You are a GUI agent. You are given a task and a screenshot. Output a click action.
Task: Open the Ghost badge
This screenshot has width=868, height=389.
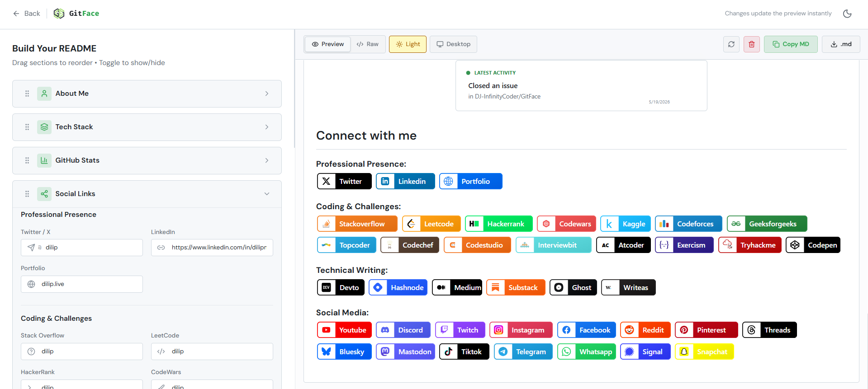tap(573, 287)
